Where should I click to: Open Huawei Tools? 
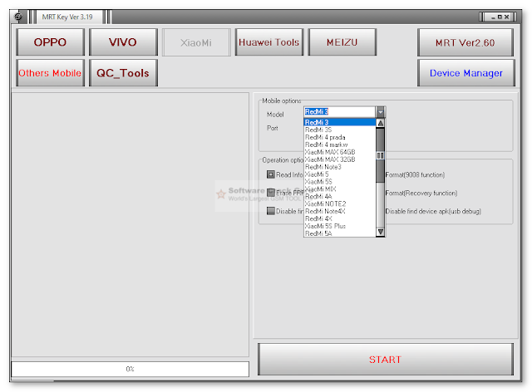click(269, 42)
